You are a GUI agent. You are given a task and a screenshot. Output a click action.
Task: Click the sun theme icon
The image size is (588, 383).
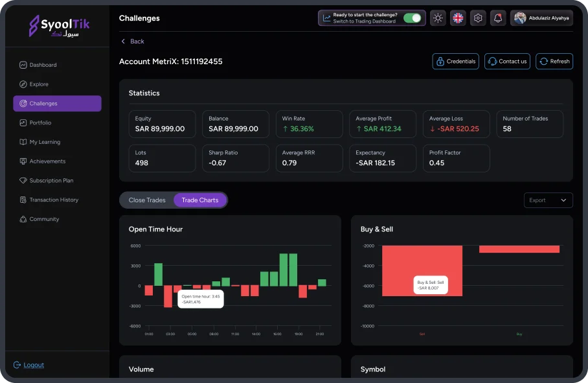[438, 18]
